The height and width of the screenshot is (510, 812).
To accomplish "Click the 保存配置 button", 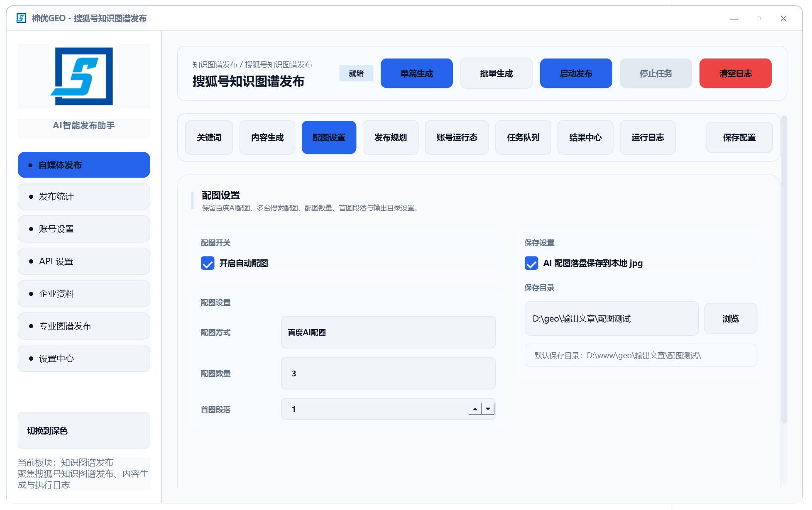I will point(739,137).
